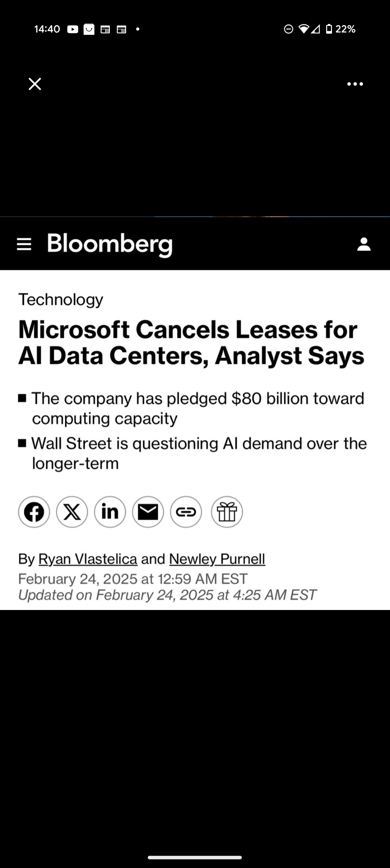390x868 pixels.
Task: Open author Ryan Vlastelica's page
Action: click(x=88, y=559)
